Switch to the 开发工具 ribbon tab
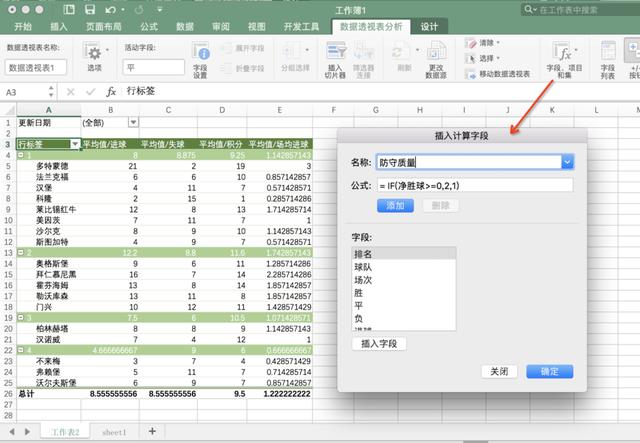 click(x=301, y=27)
